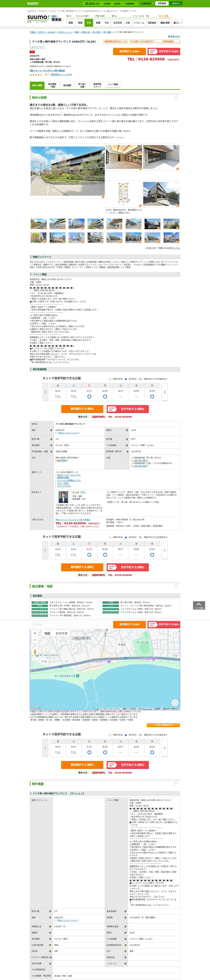Image resolution: width=210 pixels, height=980 pixels.
Task: Switch to the 物件概要 tab
Action: (x=67, y=85)
